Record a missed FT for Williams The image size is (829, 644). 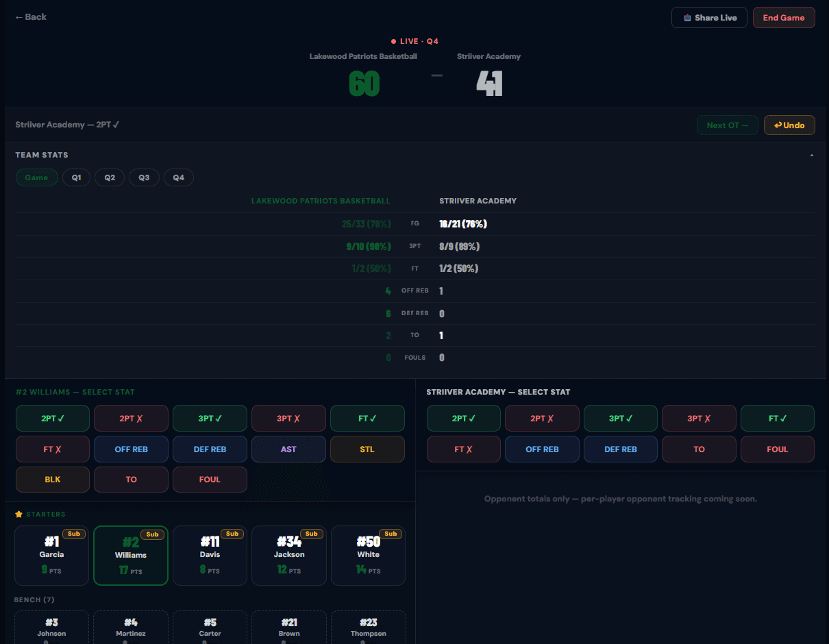tap(53, 449)
